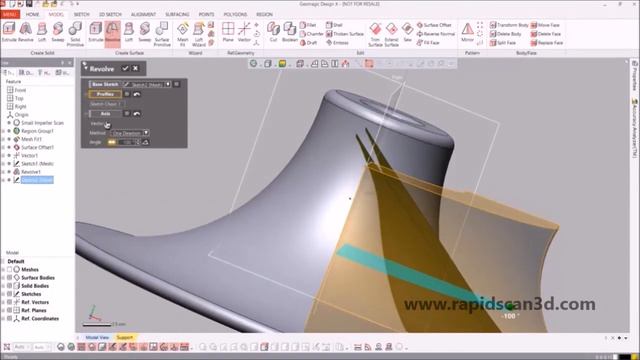Select the Sew tool
This screenshot has width=640, height=360.
tap(407, 32)
